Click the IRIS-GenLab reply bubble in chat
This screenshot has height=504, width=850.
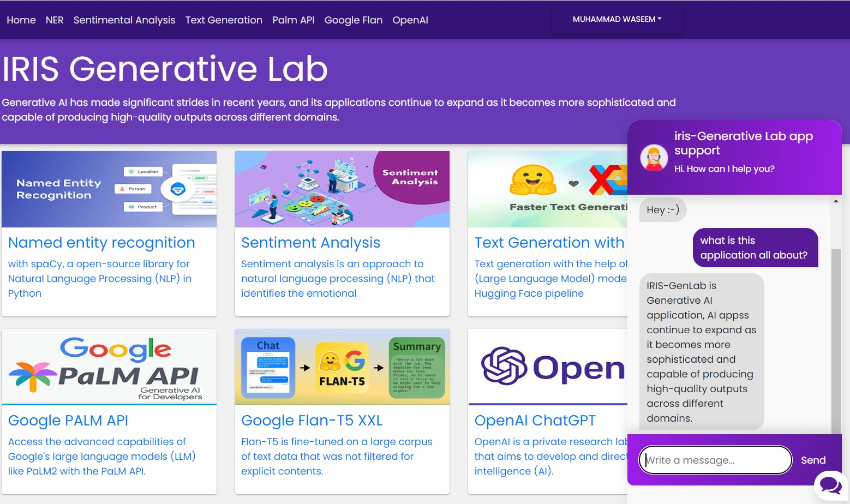702,351
